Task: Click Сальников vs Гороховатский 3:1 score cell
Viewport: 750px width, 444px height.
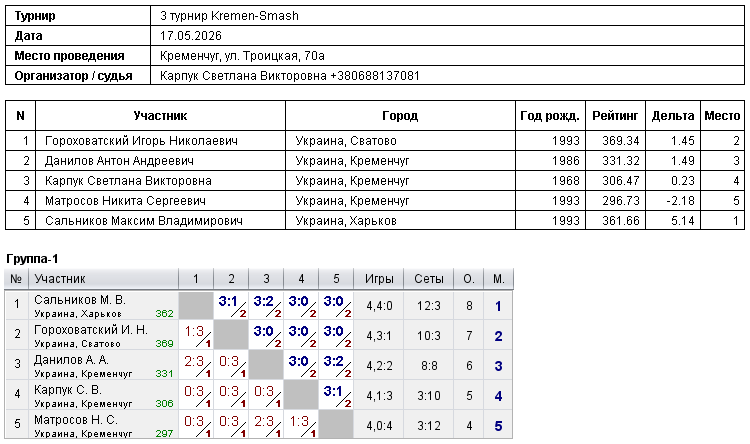Action: pyautogui.click(x=231, y=306)
